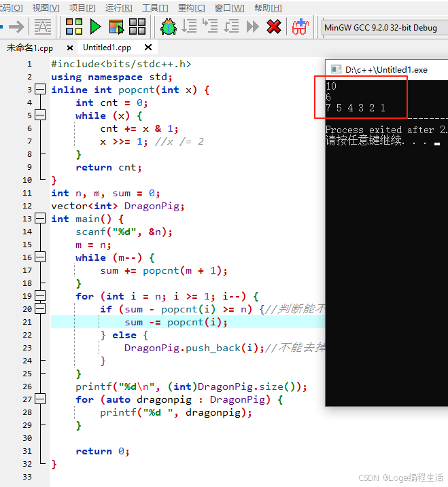448x487 pixels.
Task: Click the 'return cnt;' line
Action: coord(109,167)
